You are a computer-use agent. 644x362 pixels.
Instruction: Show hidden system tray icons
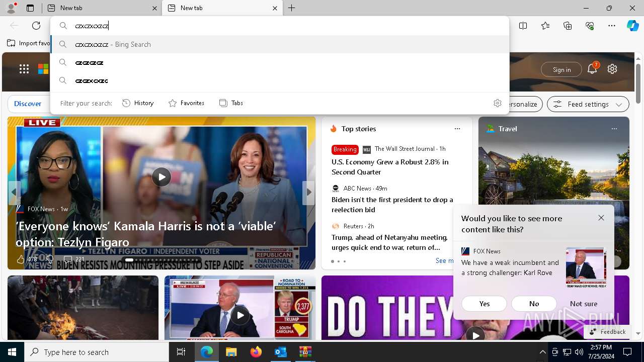(x=542, y=352)
